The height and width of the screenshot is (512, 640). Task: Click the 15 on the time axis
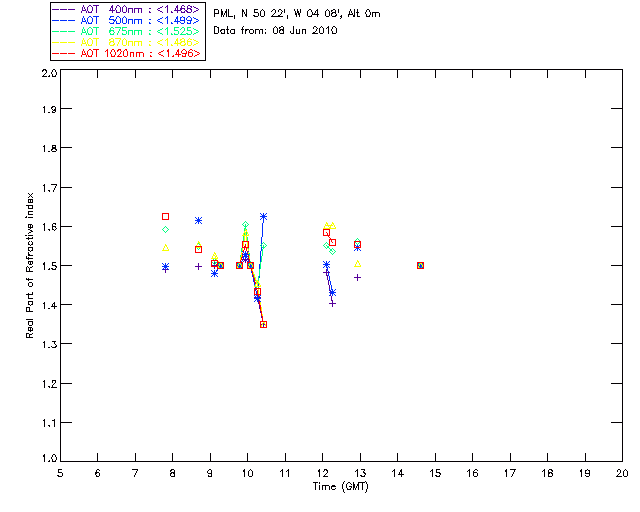click(435, 473)
